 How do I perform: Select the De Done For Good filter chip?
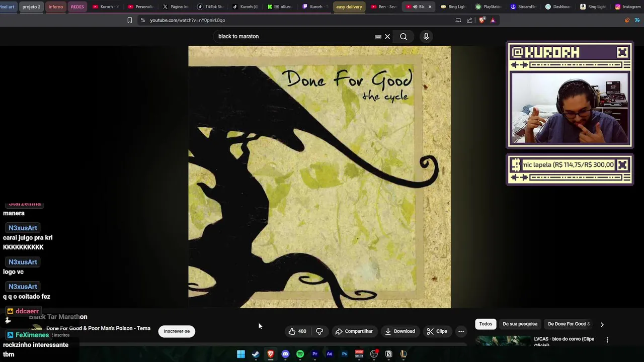pyautogui.click(x=569, y=324)
